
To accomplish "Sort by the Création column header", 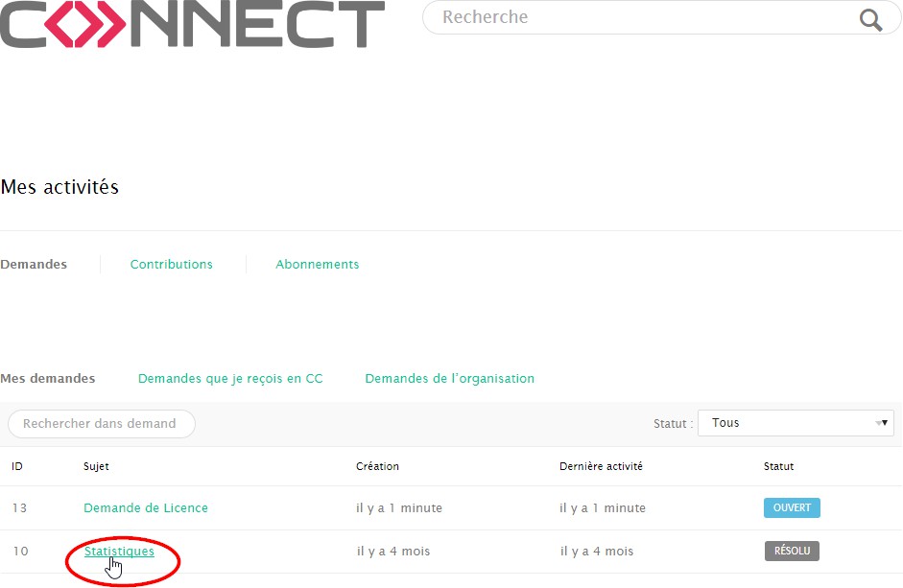I will coord(377,467).
